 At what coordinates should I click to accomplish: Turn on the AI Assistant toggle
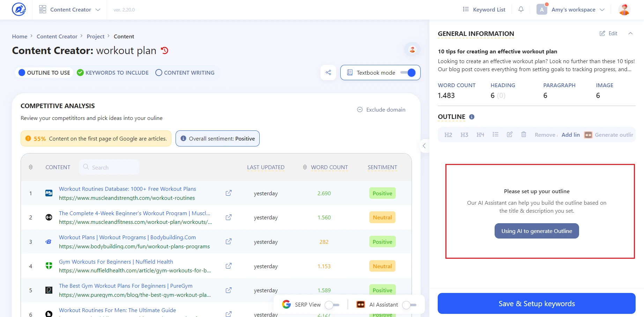409,305
